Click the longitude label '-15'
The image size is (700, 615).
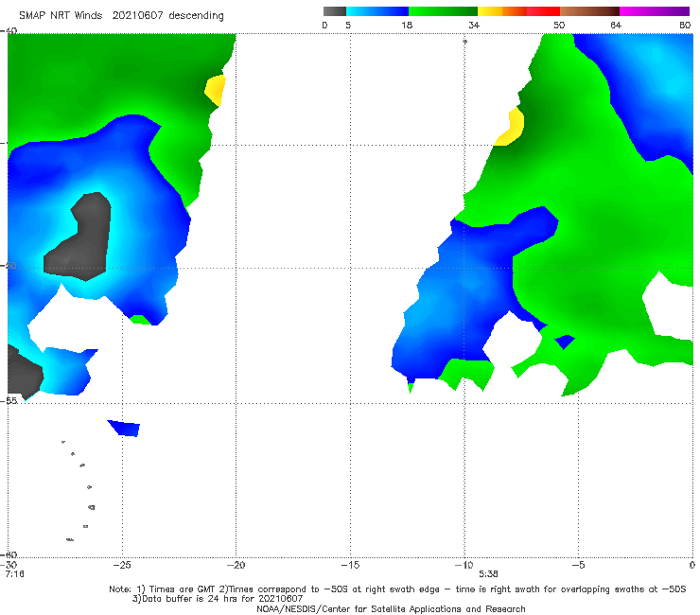350,565
